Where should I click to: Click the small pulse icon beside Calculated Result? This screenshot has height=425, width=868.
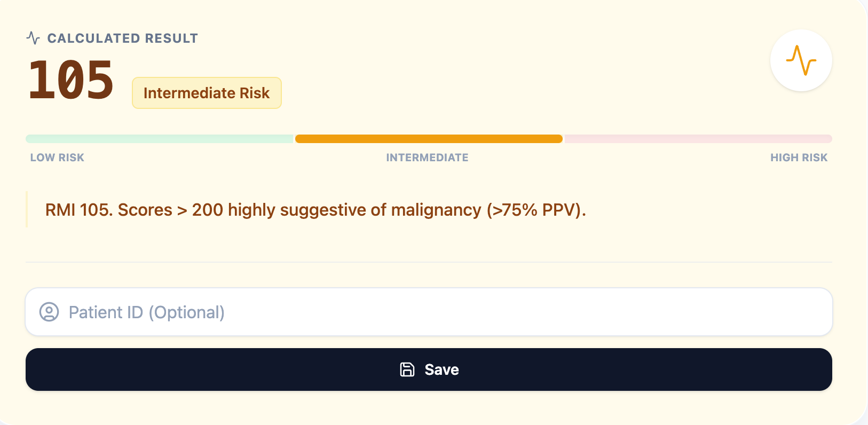[x=33, y=38]
